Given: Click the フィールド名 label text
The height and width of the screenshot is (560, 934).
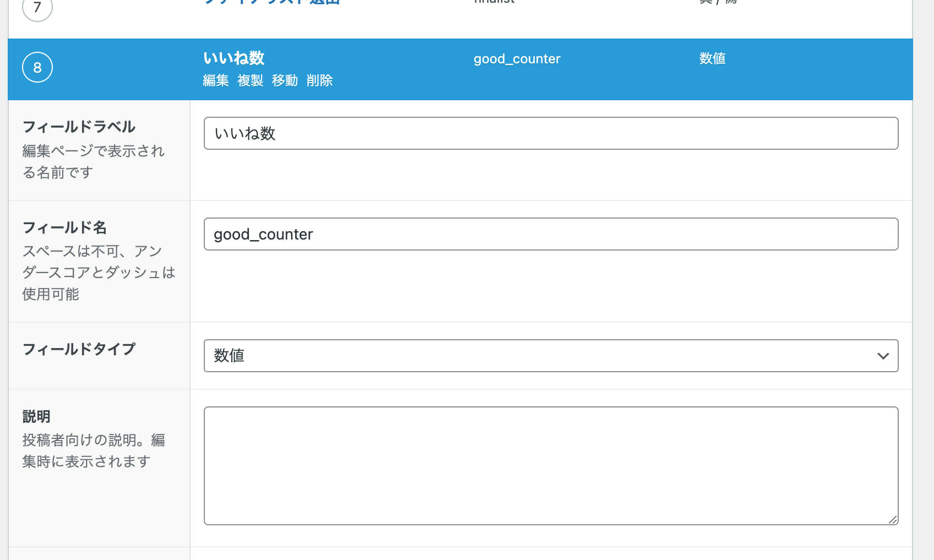Looking at the screenshot, I should click(x=64, y=227).
